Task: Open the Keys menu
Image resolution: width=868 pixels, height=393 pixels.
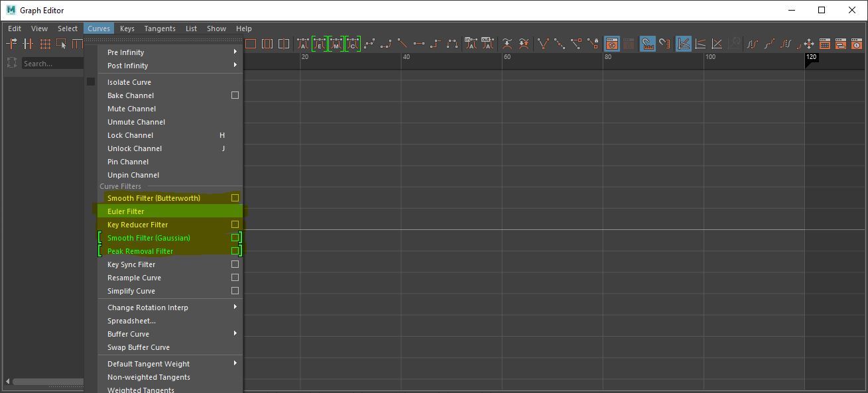Action: click(x=127, y=28)
